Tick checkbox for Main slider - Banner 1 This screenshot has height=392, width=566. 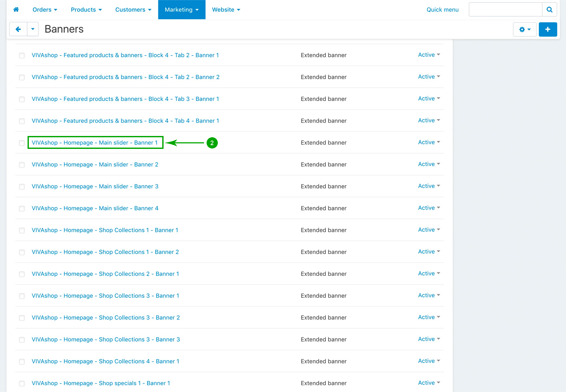(22, 143)
